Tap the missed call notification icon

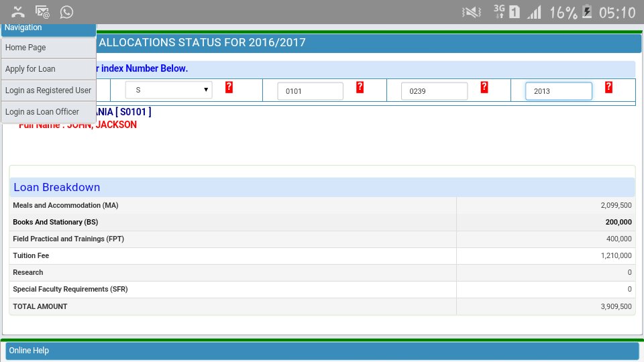coord(17,12)
